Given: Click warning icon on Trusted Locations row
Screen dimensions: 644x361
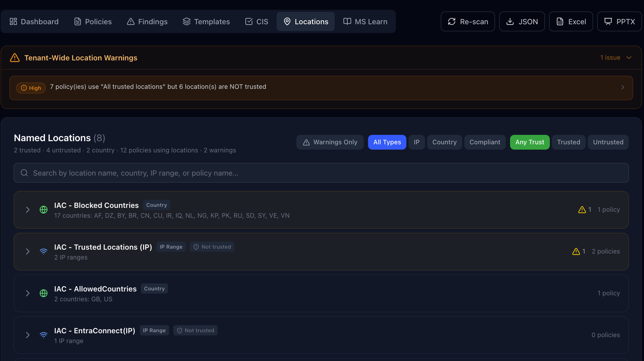Looking at the screenshot, I should [576, 251].
